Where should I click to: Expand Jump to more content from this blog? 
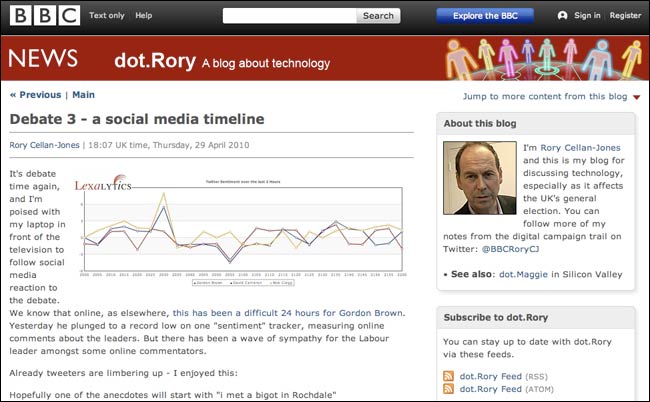545,97
